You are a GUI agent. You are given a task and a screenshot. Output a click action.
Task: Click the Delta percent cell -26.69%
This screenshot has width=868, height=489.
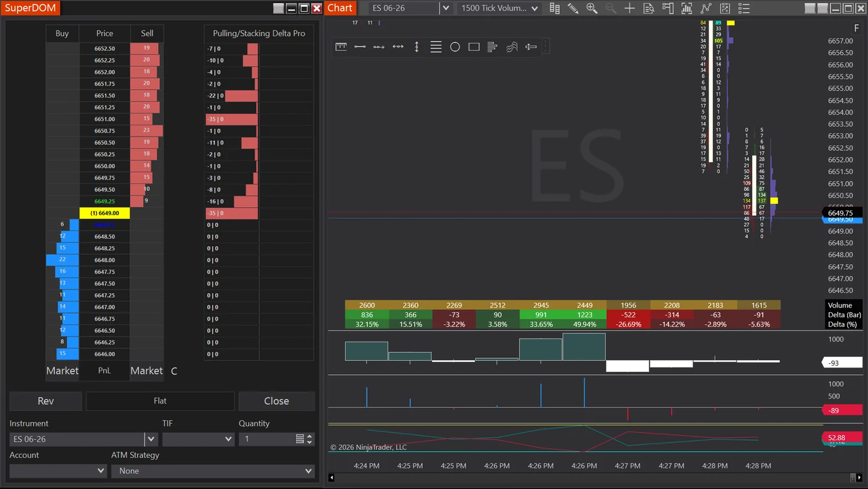628,324
